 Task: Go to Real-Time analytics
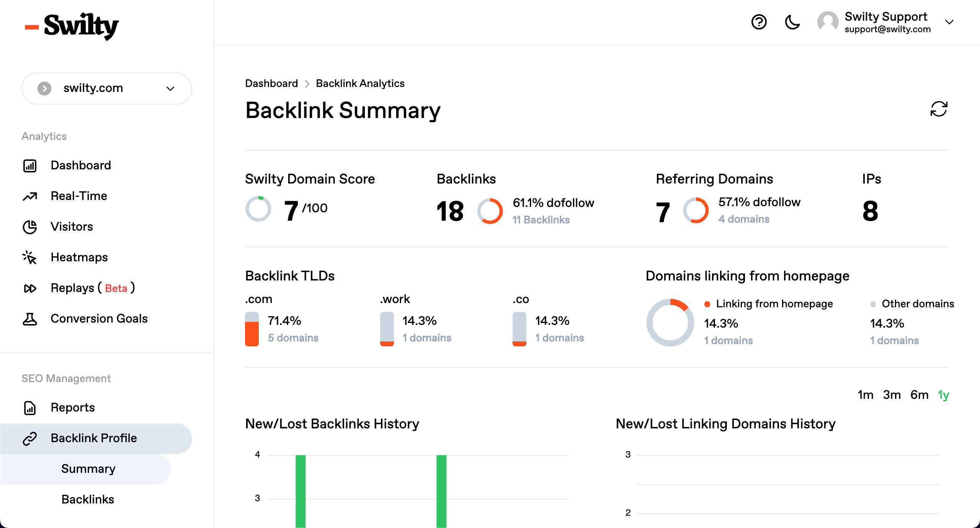pos(79,196)
